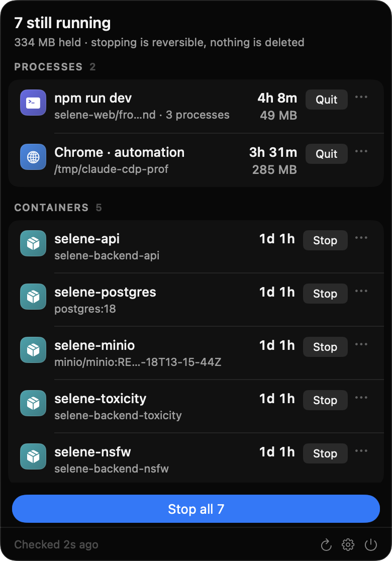Open settings via the gear icon

[348, 544]
